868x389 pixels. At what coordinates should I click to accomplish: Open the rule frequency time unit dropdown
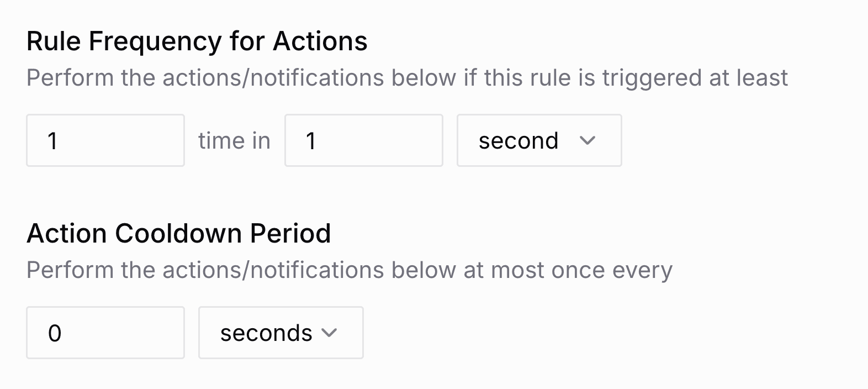pos(539,141)
